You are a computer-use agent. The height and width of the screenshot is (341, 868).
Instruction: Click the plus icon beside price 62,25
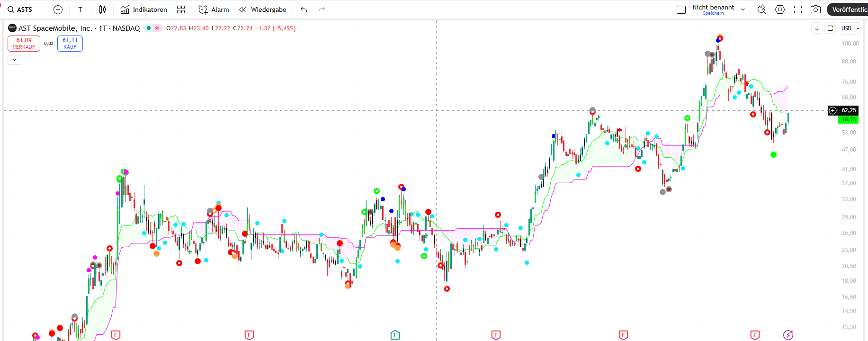(832, 110)
